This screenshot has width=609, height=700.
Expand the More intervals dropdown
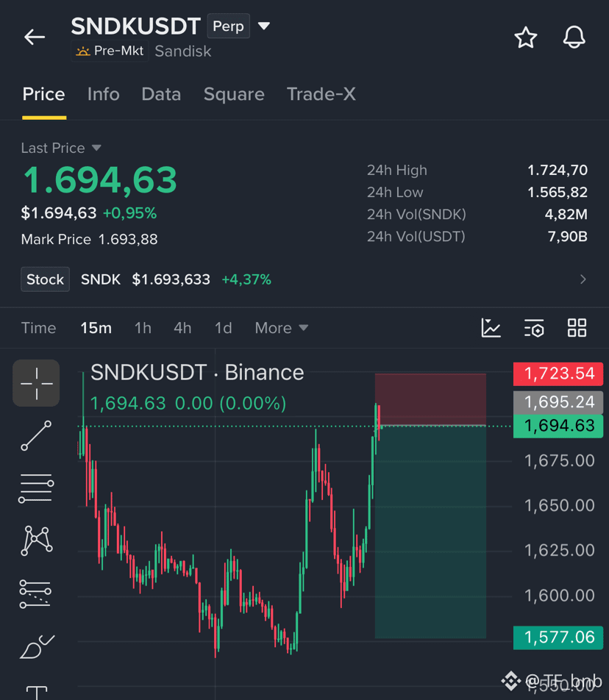(x=282, y=328)
